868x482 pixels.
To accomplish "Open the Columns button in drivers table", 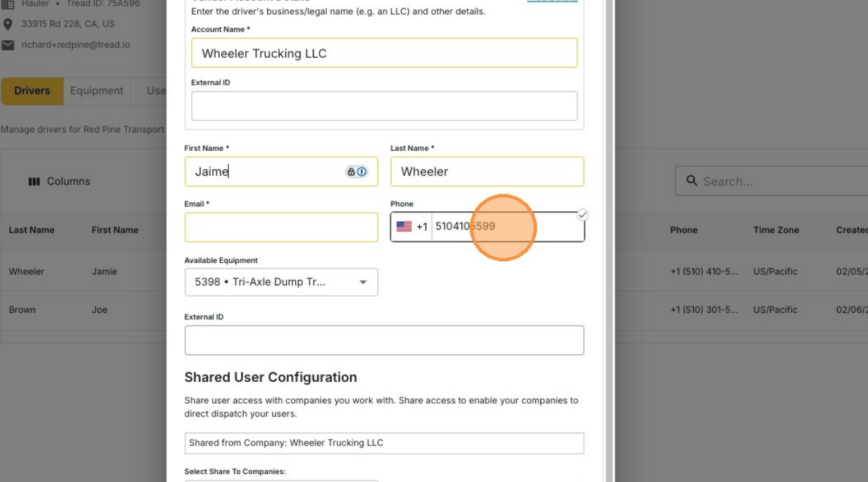I will [59, 181].
